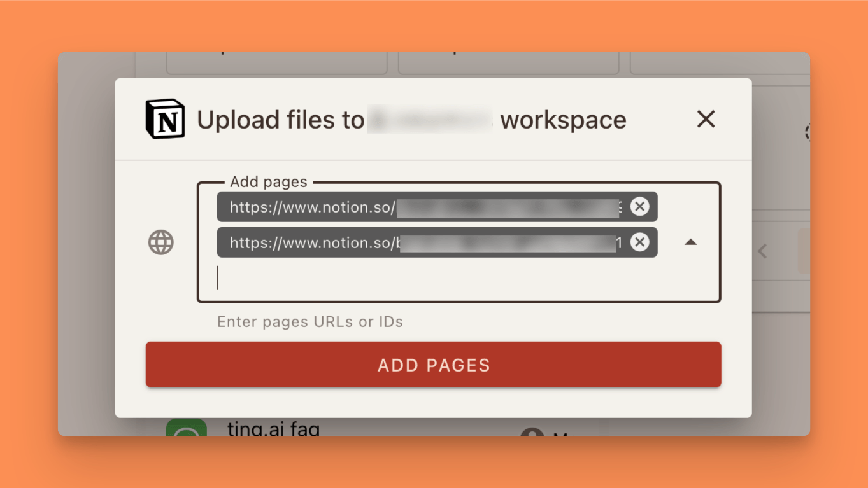Dismiss the dialog with the X button
Screen dimensions: 868x488
click(706, 119)
